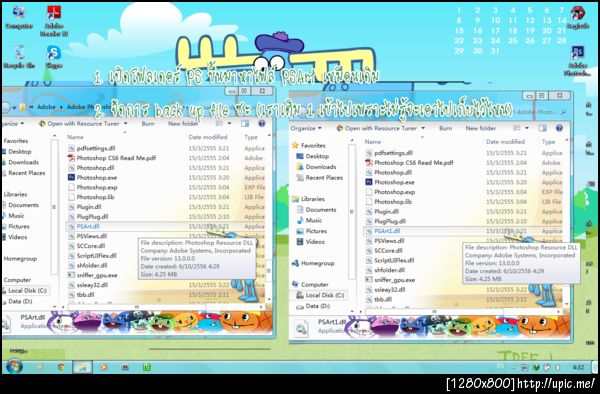Select Data (D:) in left window
This screenshot has width=600, height=394.
click(20, 301)
